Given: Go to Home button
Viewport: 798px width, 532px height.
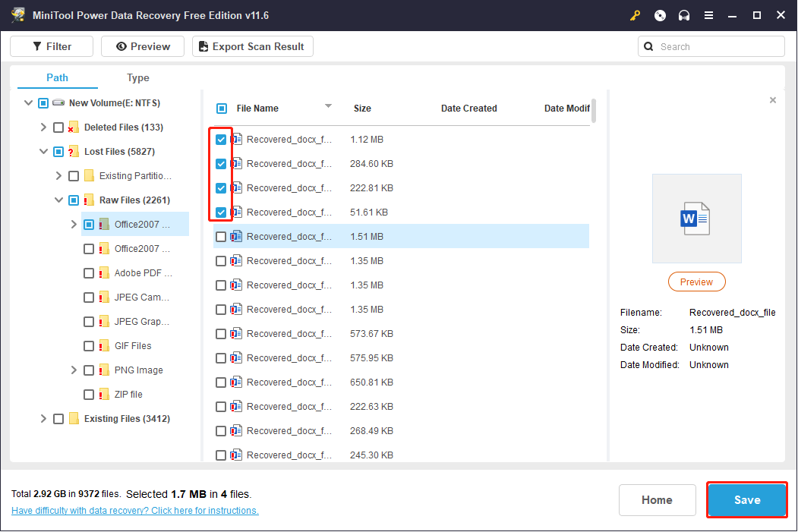Looking at the screenshot, I should (x=657, y=500).
